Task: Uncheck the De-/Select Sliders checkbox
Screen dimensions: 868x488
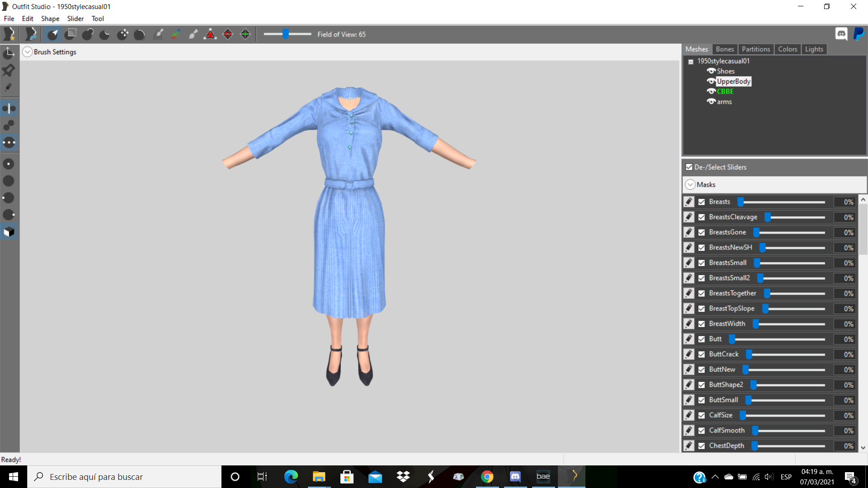Action: 689,167
